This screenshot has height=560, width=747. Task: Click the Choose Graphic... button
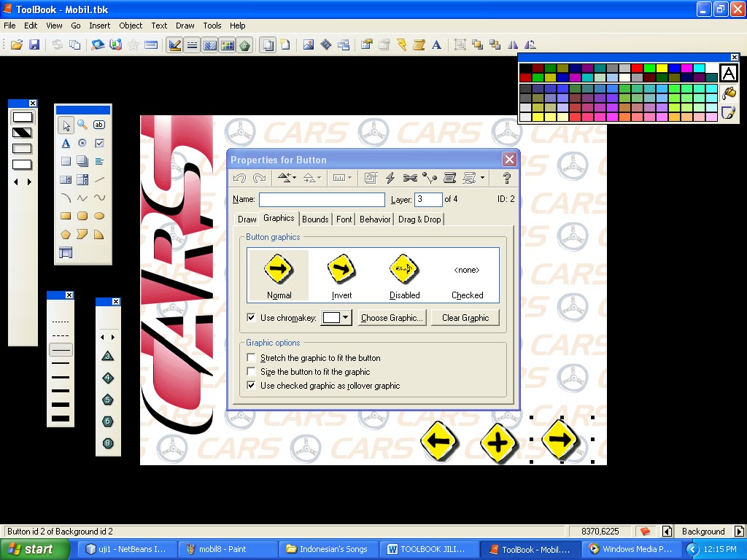click(x=392, y=318)
